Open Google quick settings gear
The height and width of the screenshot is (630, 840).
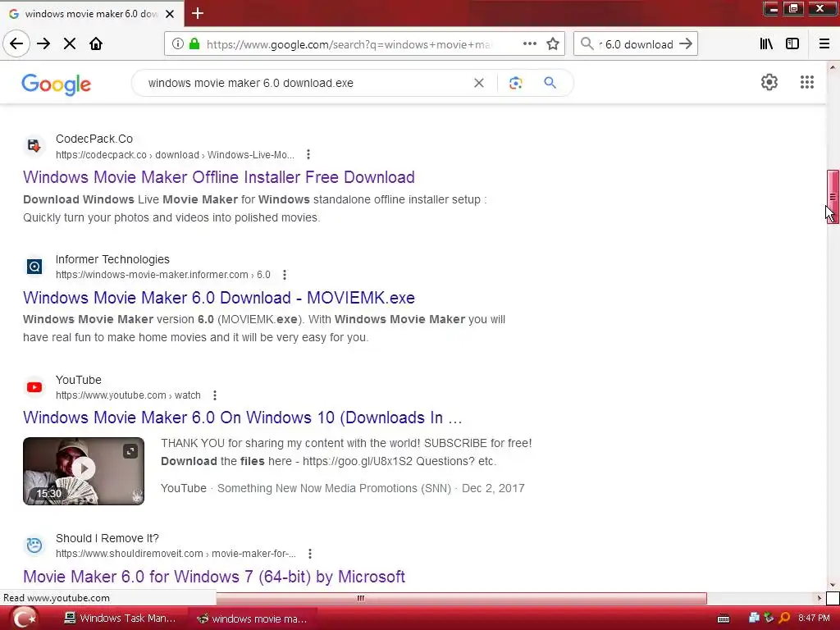[x=769, y=82]
